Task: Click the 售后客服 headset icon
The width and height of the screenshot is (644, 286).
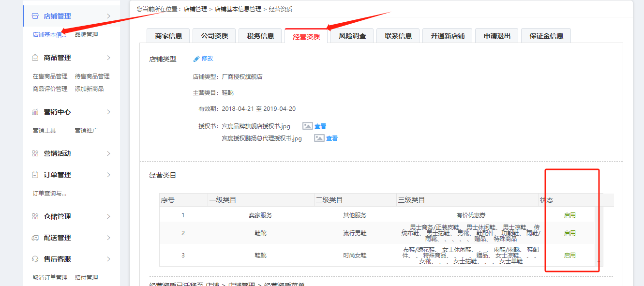Action: pyautogui.click(x=35, y=259)
